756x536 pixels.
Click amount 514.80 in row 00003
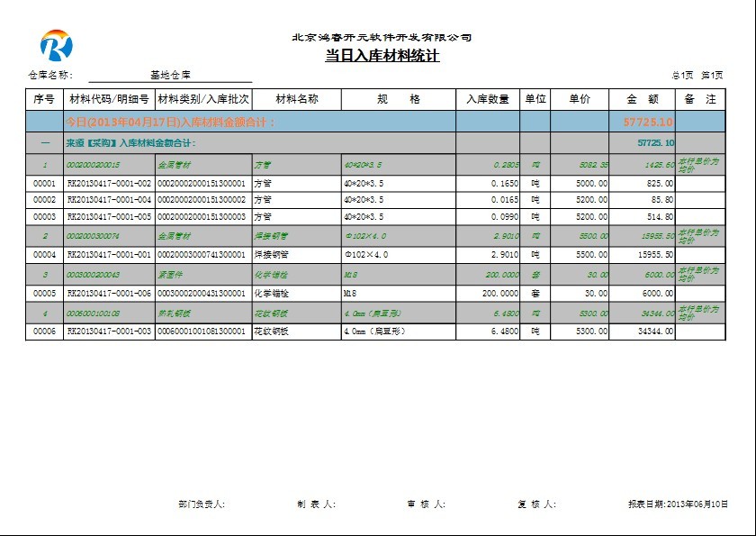point(660,217)
